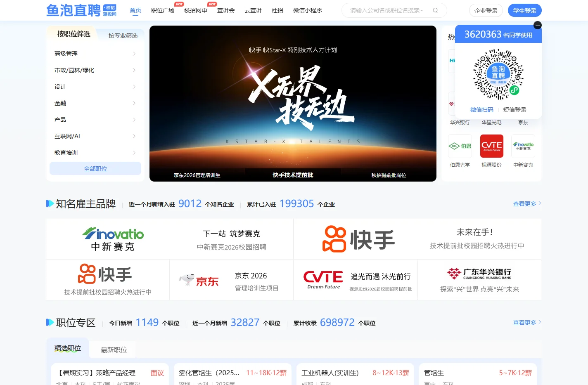The height and width of the screenshot is (385, 588).
Task: Open 职位广场 in the navigation
Action: click(163, 10)
